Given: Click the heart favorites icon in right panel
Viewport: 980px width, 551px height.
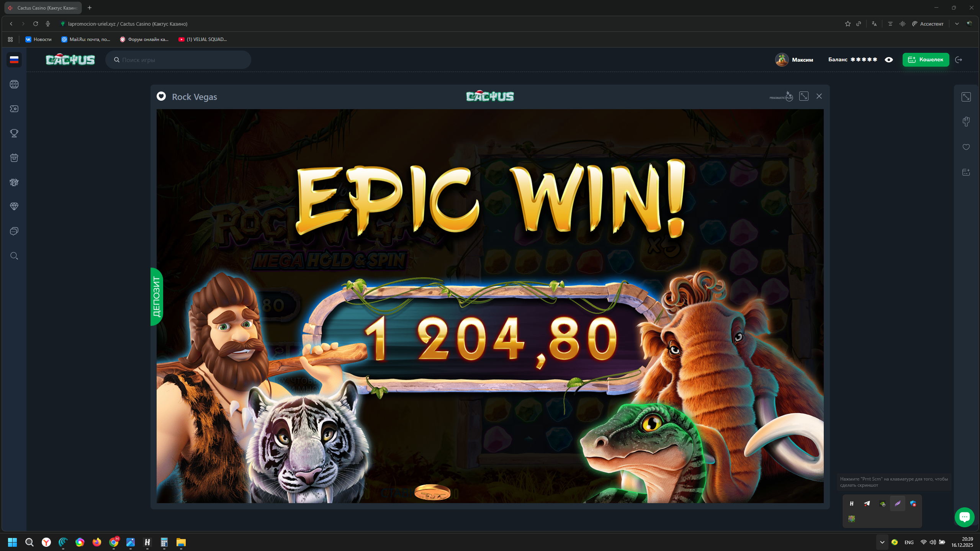Looking at the screenshot, I should coord(966,147).
